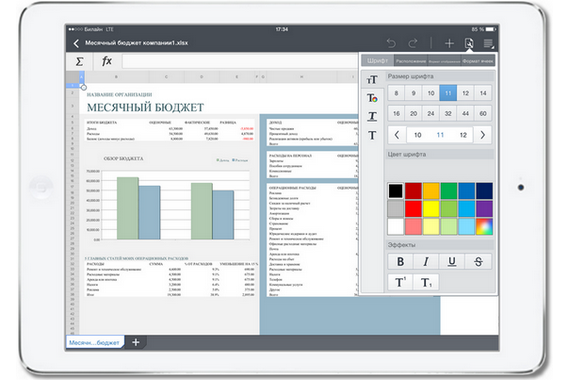Toggle italic text effect
The width and height of the screenshot is (570, 380).
426,261
